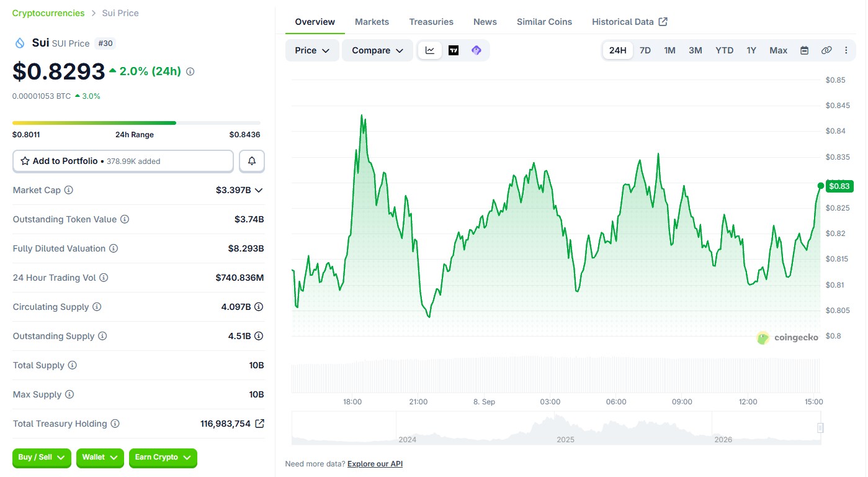Image resolution: width=868 pixels, height=477 pixels.
Task: Open the calendar date range picker
Action: pos(804,50)
